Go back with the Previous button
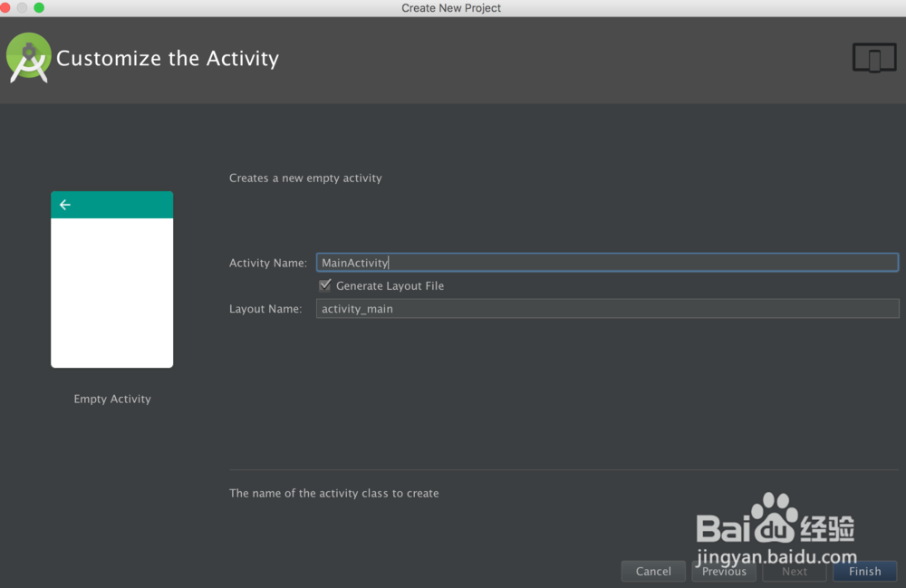This screenshot has height=588, width=906. coord(724,572)
